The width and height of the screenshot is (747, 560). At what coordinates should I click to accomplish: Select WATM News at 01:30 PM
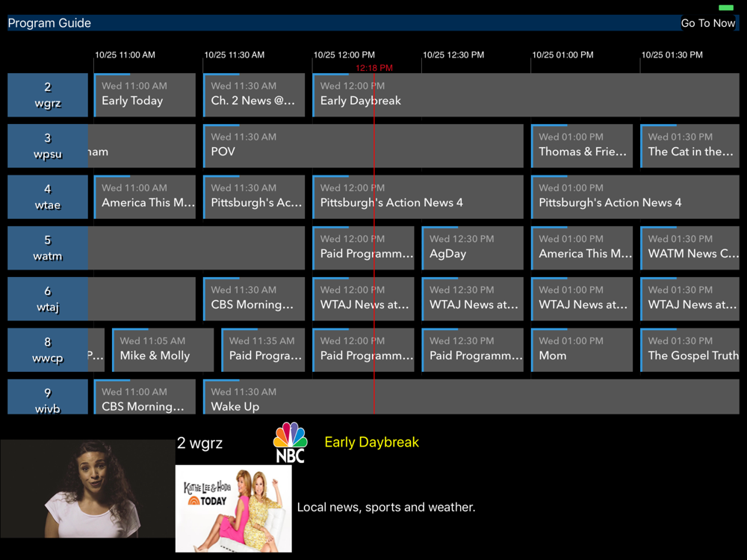coord(689,248)
